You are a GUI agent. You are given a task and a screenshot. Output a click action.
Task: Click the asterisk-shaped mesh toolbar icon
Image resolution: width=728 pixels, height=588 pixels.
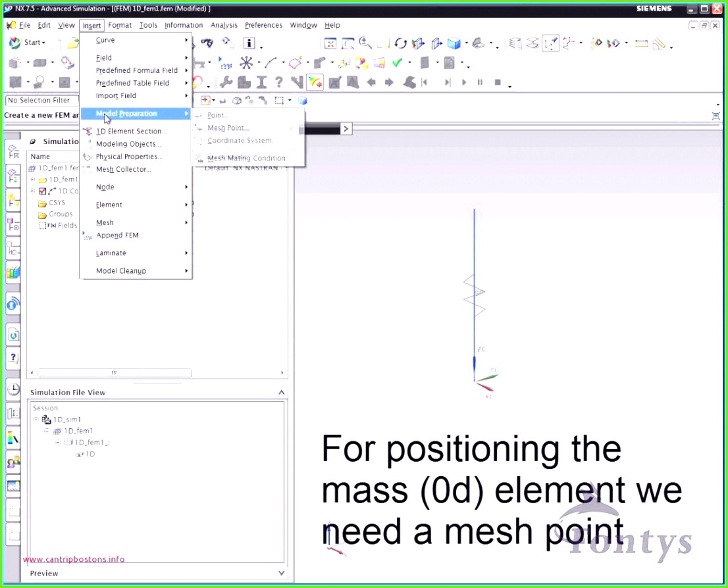pos(246,62)
